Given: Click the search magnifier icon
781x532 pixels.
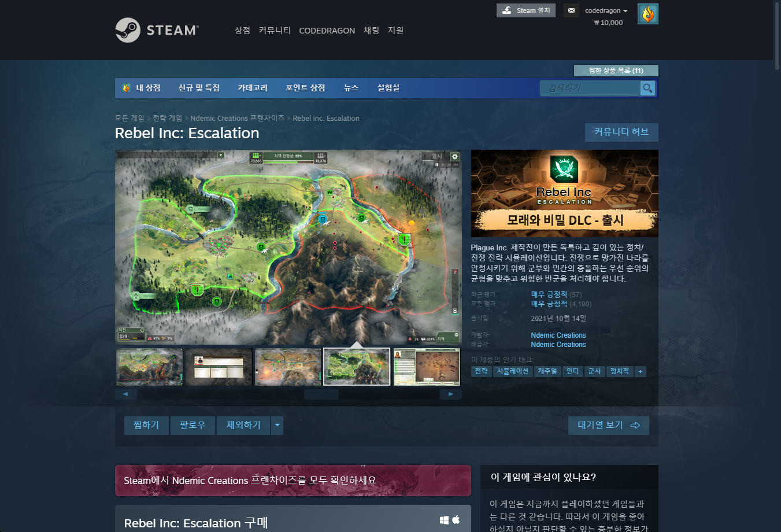Looking at the screenshot, I should pyautogui.click(x=647, y=88).
